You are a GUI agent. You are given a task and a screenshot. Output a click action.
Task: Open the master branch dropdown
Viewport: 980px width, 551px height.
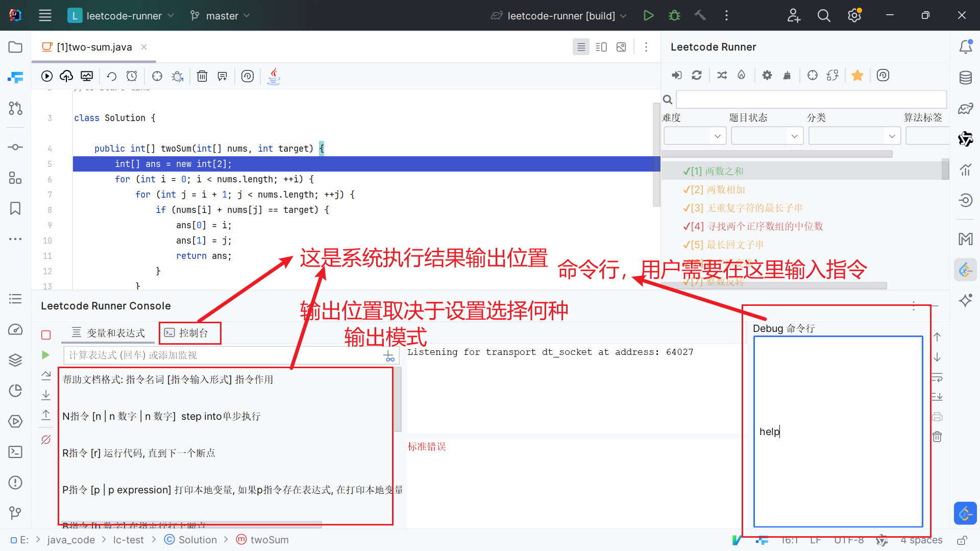pyautogui.click(x=220, y=15)
